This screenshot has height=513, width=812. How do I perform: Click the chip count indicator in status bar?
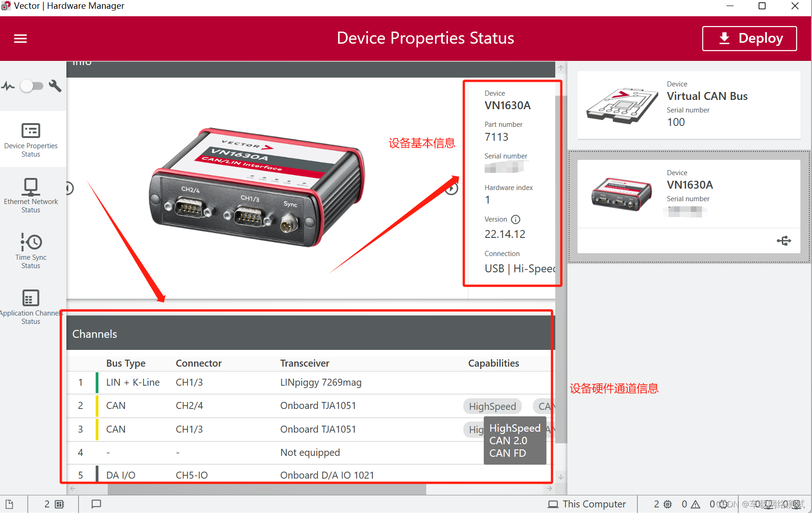click(663, 504)
